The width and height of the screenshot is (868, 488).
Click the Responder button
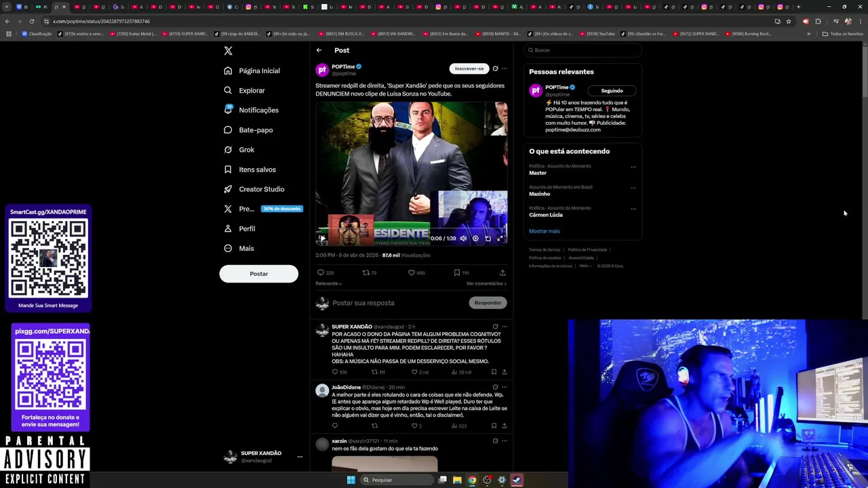pos(488,303)
